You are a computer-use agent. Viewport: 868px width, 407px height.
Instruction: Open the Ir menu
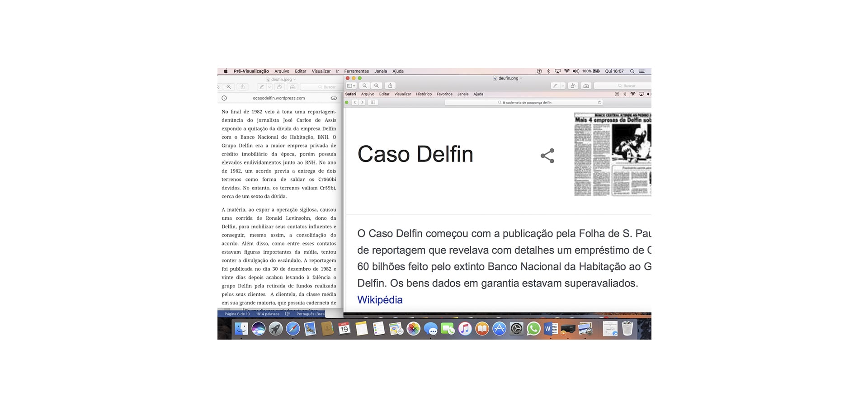coord(337,71)
